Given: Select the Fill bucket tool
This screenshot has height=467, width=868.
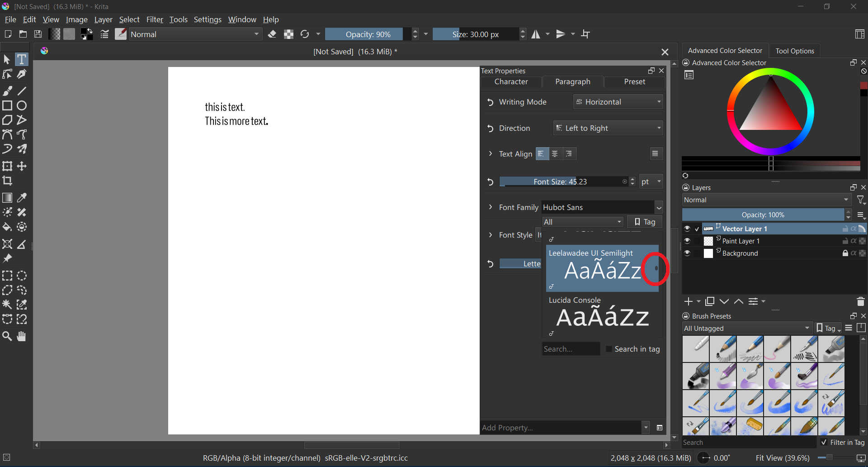Looking at the screenshot, I should [7, 227].
